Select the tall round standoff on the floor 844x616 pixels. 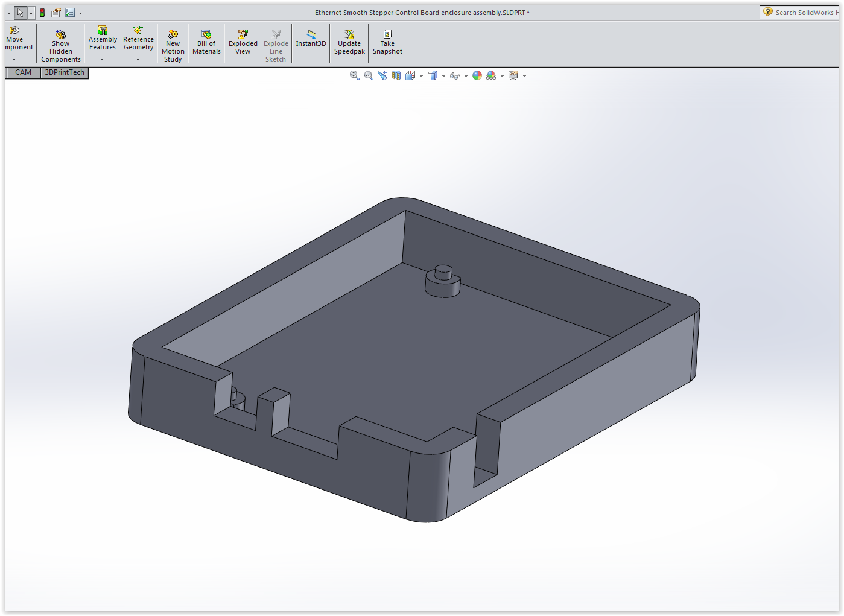tap(443, 282)
